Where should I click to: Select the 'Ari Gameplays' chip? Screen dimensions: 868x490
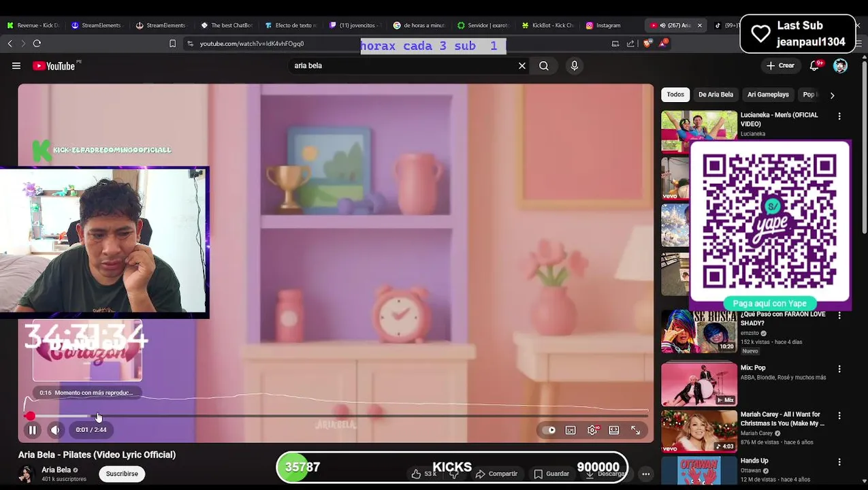(768, 95)
